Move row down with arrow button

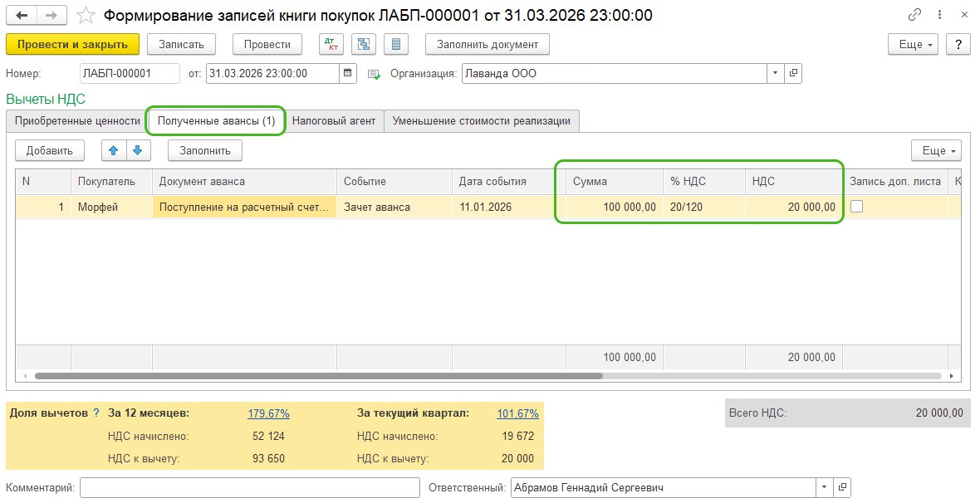click(137, 150)
